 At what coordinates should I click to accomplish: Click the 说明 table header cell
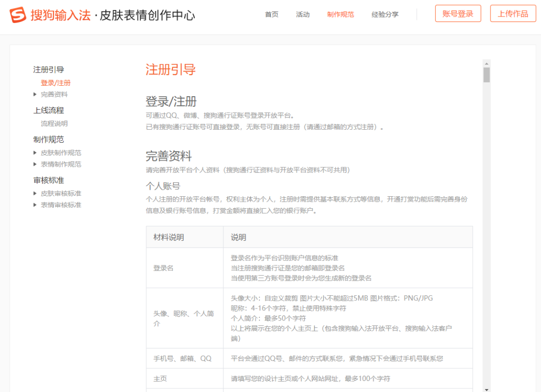(348, 237)
